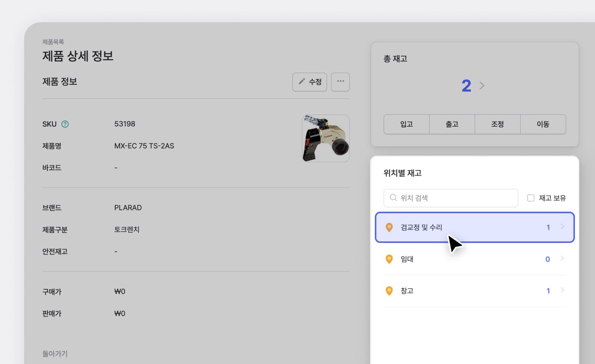Click the pencil icon on 수정 button
The width and height of the screenshot is (595, 364).
(x=302, y=81)
